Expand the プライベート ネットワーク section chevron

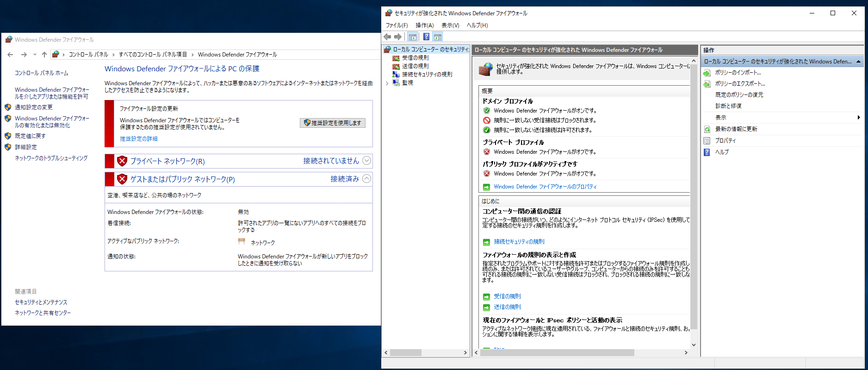point(367,161)
